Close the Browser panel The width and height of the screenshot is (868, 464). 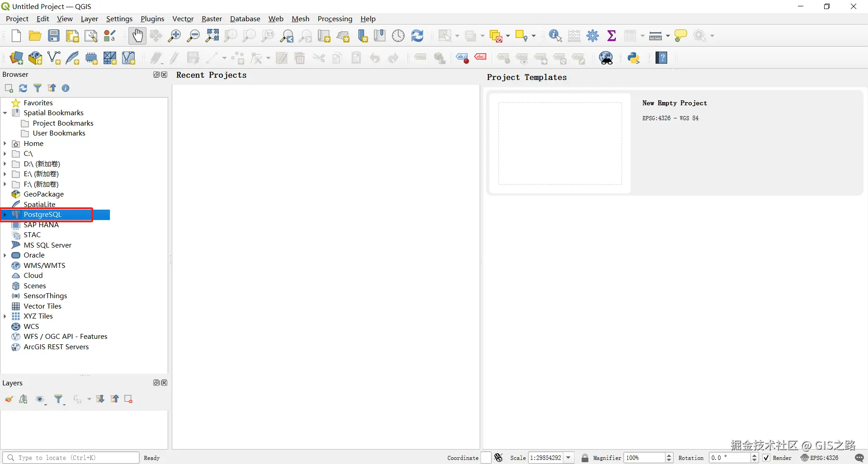click(164, 75)
